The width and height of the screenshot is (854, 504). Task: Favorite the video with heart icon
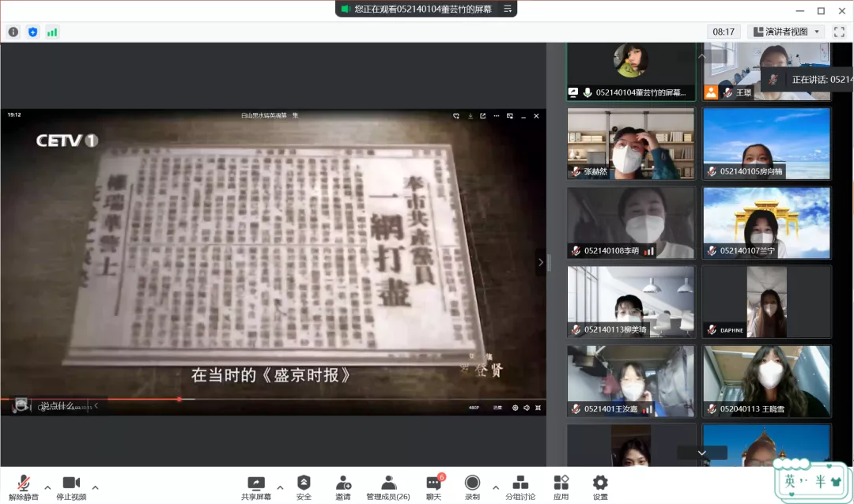pos(456,116)
